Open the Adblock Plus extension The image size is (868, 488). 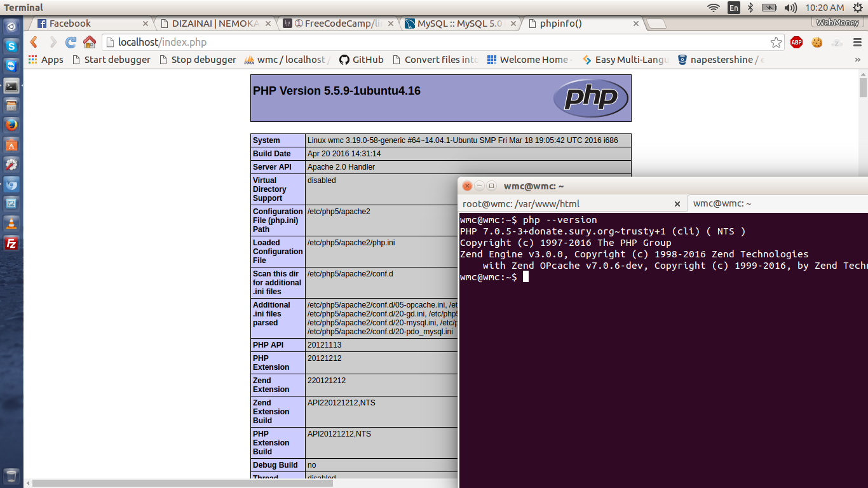[x=796, y=43]
